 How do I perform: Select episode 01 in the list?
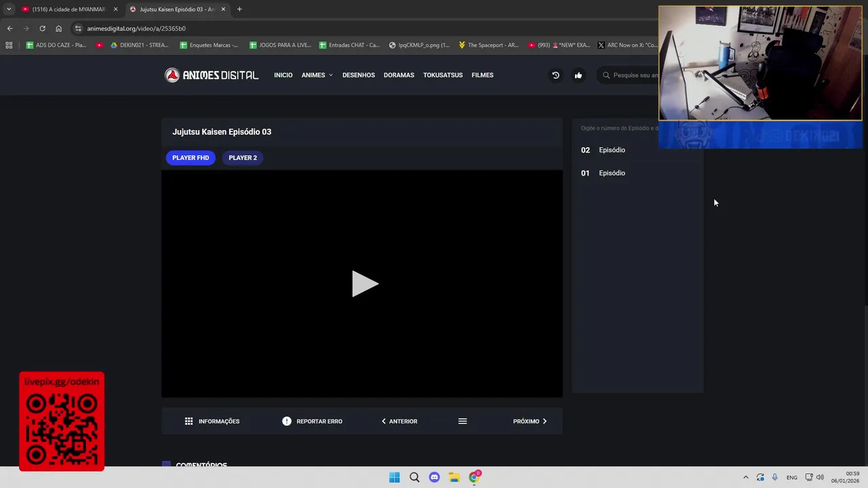(637, 173)
